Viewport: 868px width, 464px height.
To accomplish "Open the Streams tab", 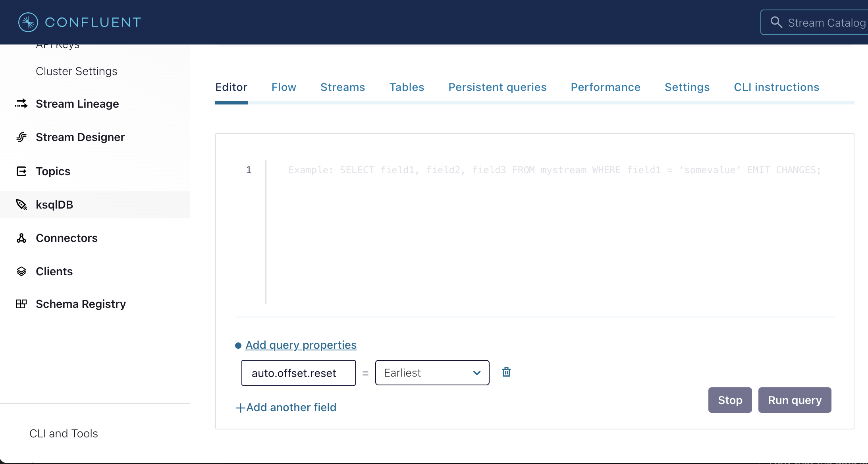I will [343, 87].
